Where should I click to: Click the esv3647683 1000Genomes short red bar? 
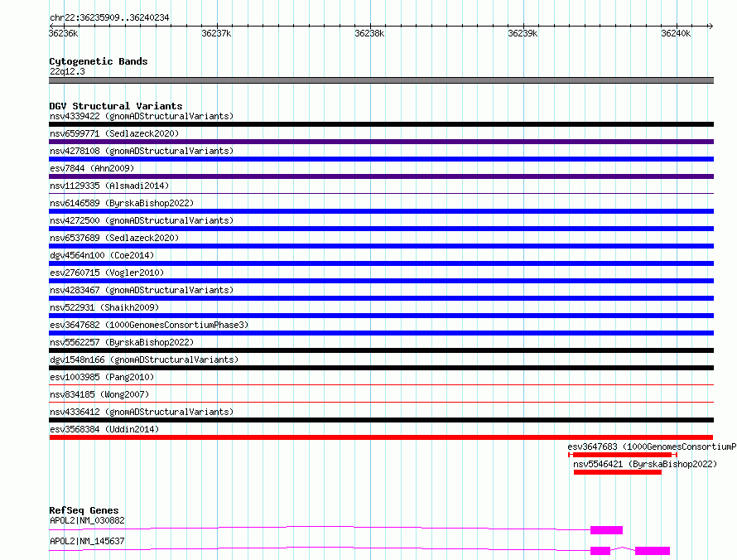622,455
